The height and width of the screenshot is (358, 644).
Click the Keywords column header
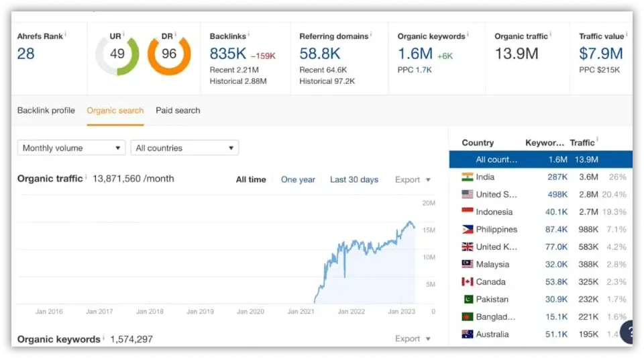point(545,142)
